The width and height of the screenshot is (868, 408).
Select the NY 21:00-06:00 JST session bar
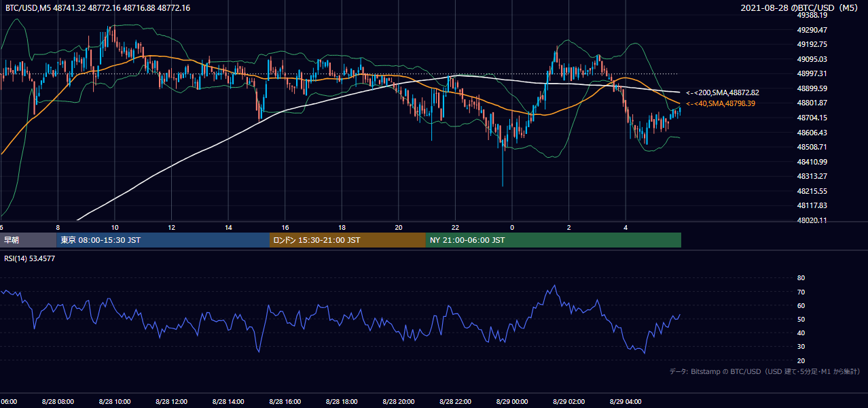click(554, 240)
